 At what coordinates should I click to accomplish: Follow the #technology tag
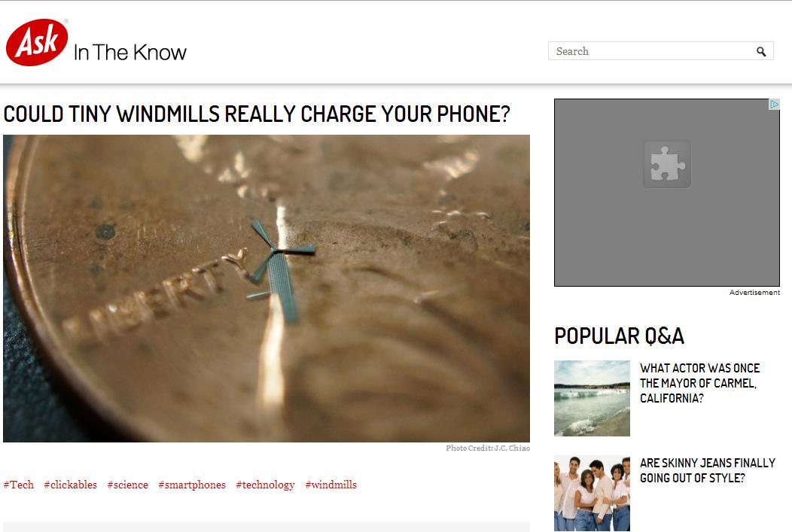265,485
